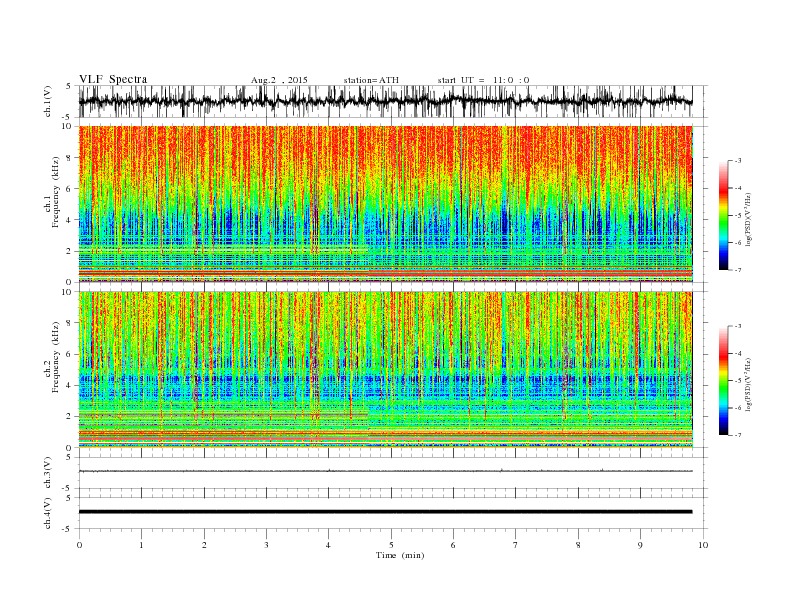The width and height of the screenshot is (792, 612).
Task: Click the "VLF Spectra" plot title
Action: coord(113,79)
